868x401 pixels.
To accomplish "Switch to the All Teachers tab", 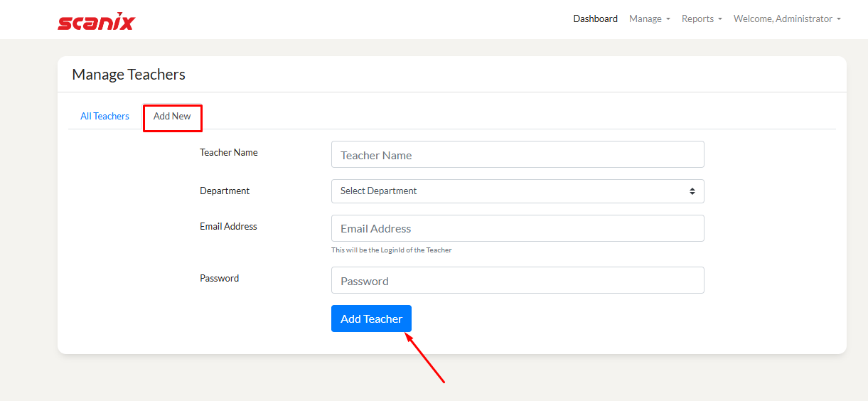I will [x=105, y=116].
